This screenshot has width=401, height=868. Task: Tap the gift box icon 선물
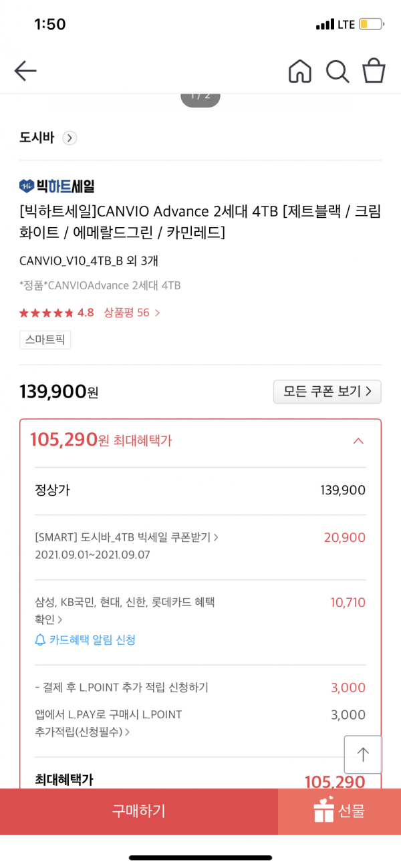(x=323, y=811)
